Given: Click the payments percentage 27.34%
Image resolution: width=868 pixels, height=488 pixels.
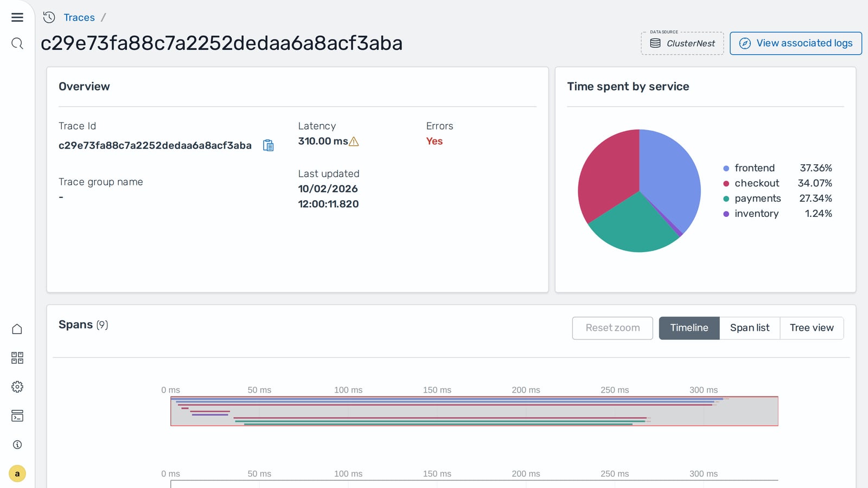Looking at the screenshot, I should tap(815, 198).
